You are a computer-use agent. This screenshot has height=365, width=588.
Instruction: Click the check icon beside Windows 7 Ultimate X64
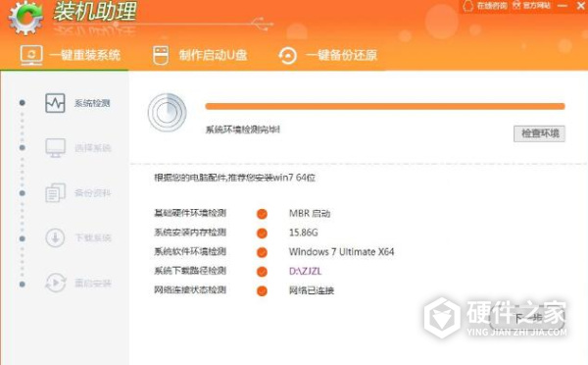click(262, 252)
